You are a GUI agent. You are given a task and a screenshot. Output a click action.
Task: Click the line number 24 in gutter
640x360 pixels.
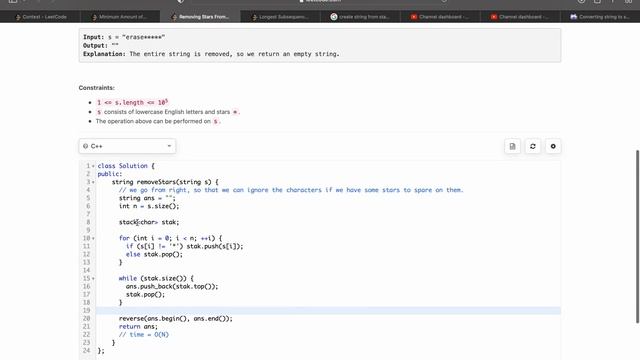coord(86,351)
